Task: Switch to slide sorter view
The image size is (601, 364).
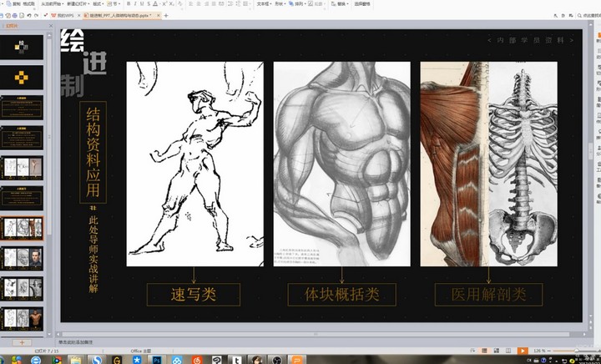Action: 497,351
